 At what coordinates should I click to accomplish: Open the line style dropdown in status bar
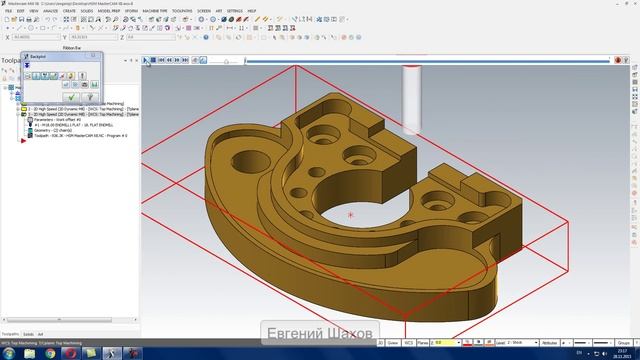[589, 343]
